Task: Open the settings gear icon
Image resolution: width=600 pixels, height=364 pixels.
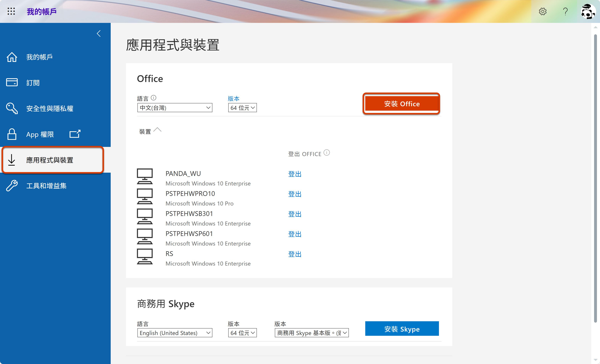Action: point(543,11)
